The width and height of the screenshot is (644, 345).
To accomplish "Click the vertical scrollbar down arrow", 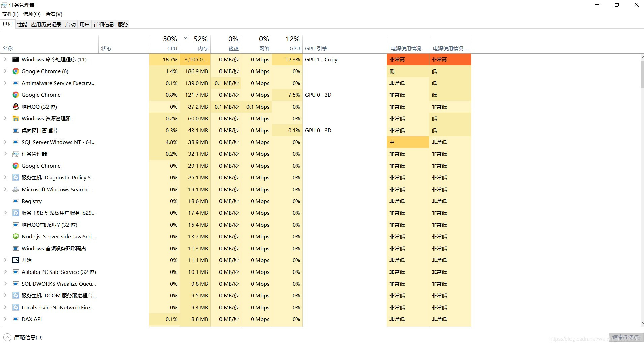I will point(642,323).
